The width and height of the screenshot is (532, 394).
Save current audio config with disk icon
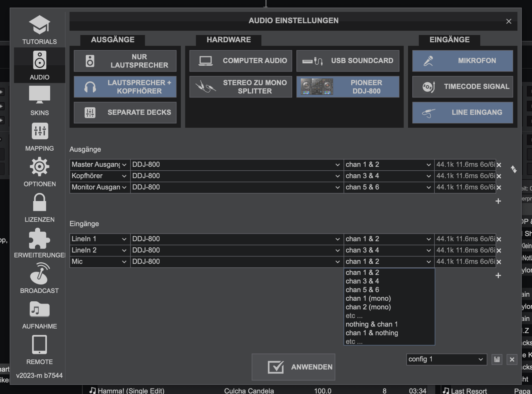497,359
